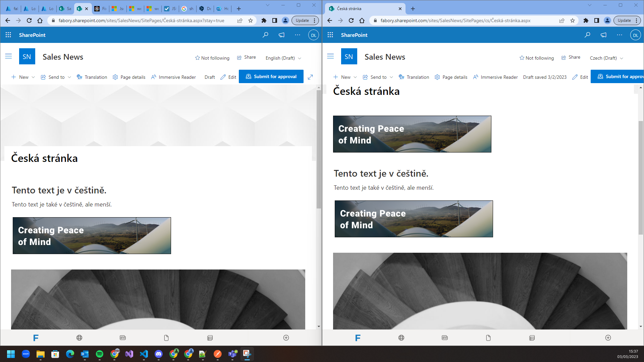The image size is (644, 362).
Task: Open Windows Start menu
Action: tap(11, 354)
